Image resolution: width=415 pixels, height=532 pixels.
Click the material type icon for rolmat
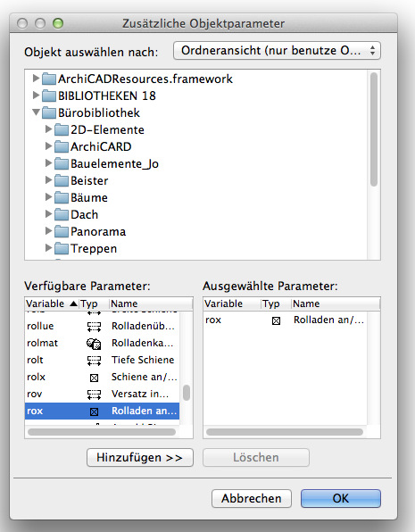pyautogui.click(x=94, y=344)
